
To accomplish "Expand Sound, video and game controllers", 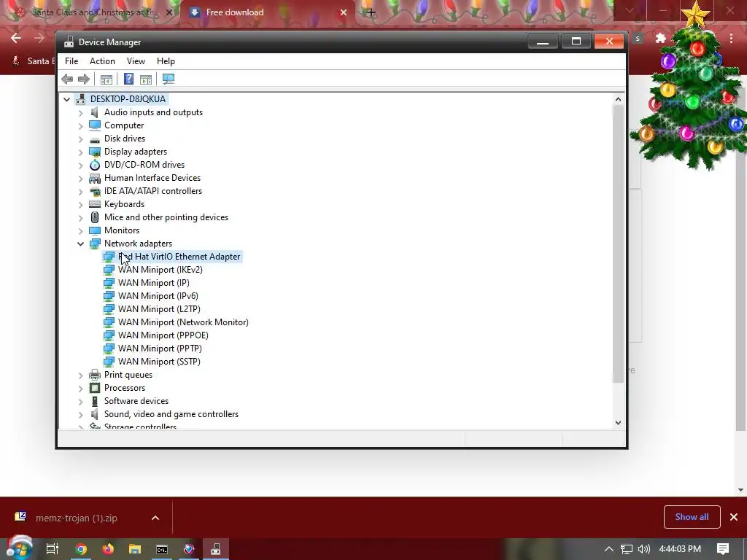I will pyautogui.click(x=80, y=415).
